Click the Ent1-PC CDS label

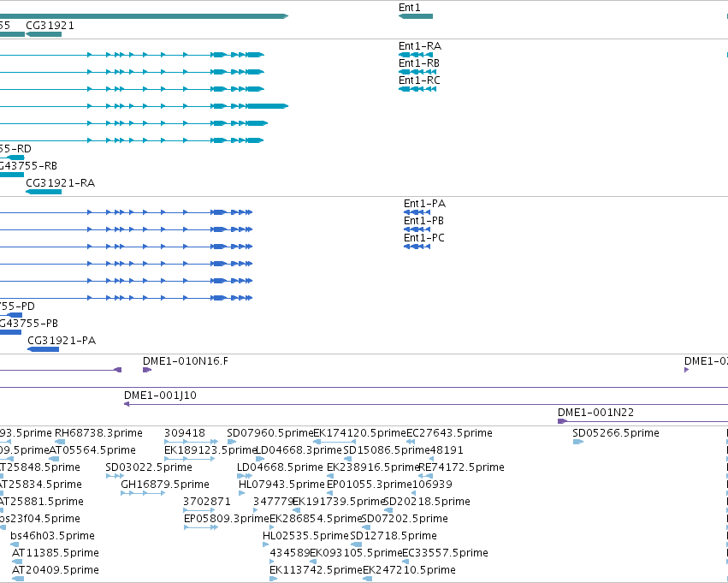pos(424,238)
